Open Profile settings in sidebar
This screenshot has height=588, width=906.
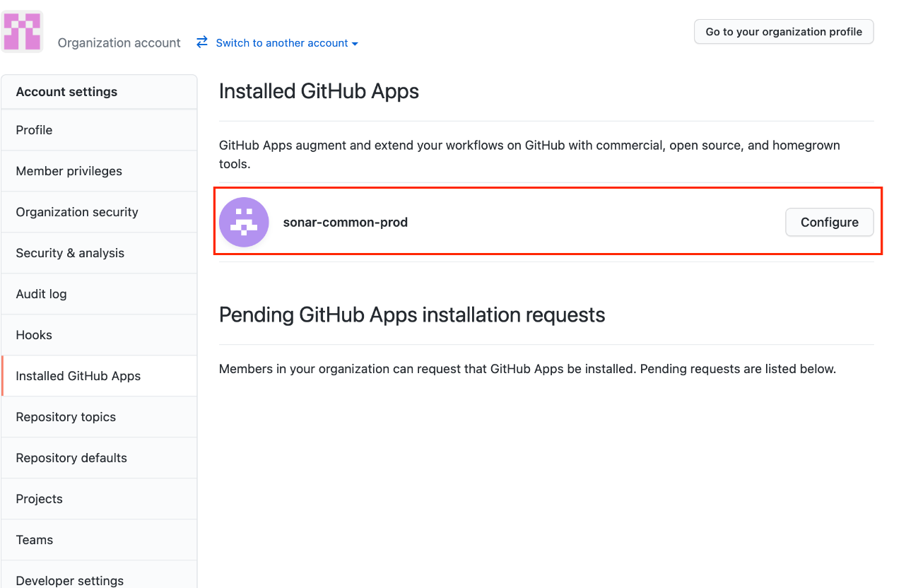(x=34, y=130)
